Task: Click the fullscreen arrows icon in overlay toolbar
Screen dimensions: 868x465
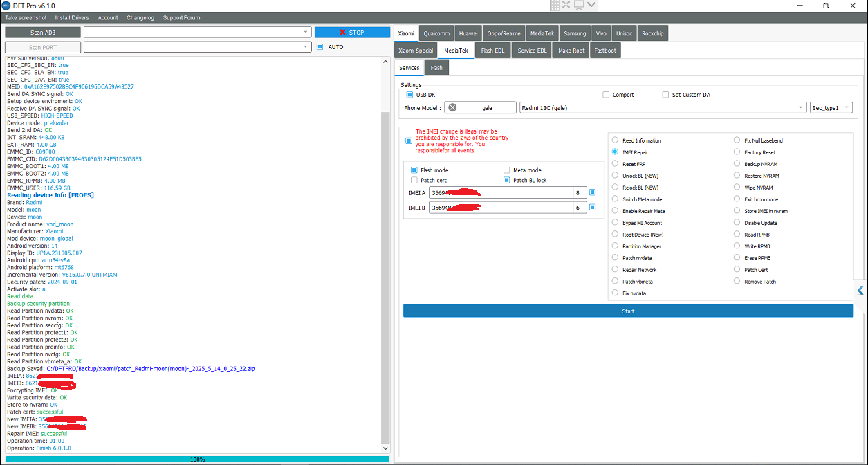Action: click(566, 5)
